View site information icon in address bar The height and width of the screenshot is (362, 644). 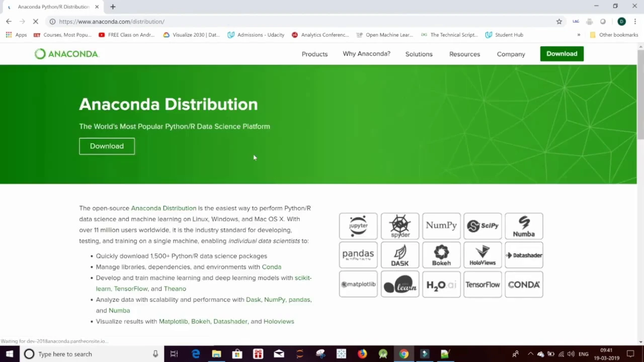point(52,22)
